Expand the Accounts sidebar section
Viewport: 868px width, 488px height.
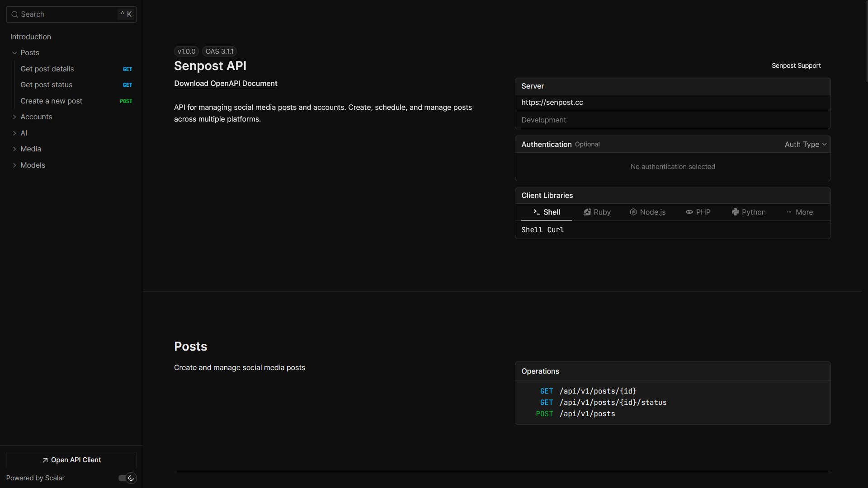pos(14,117)
